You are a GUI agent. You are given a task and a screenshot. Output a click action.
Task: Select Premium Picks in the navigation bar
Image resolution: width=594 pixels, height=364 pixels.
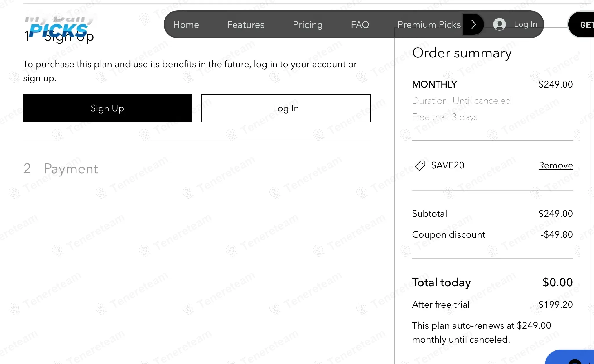tap(429, 25)
